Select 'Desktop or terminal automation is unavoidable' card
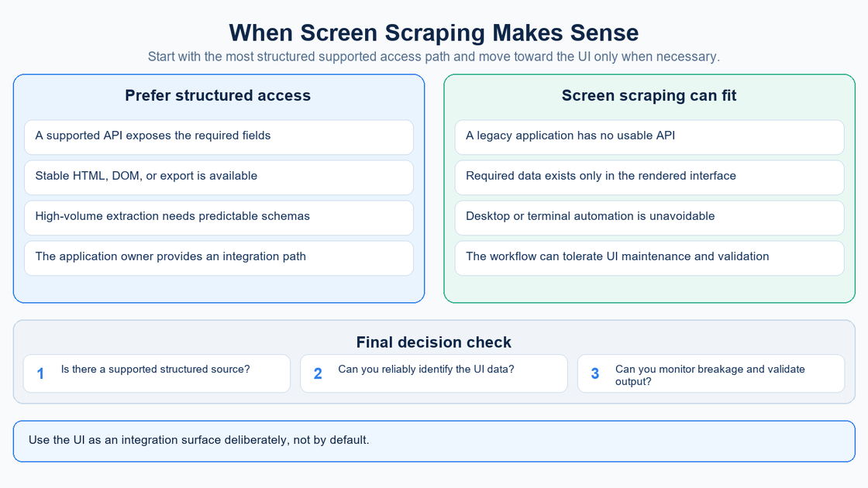The image size is (868, 488). click(649, 218)
